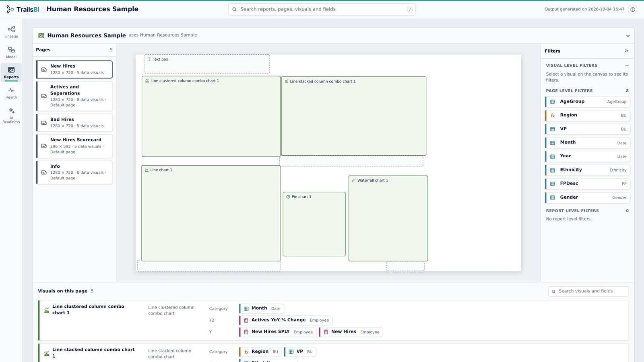Click the Pie chart 1 icon
644x362 pixels.
pyautogui.click(x=288, y=197)
